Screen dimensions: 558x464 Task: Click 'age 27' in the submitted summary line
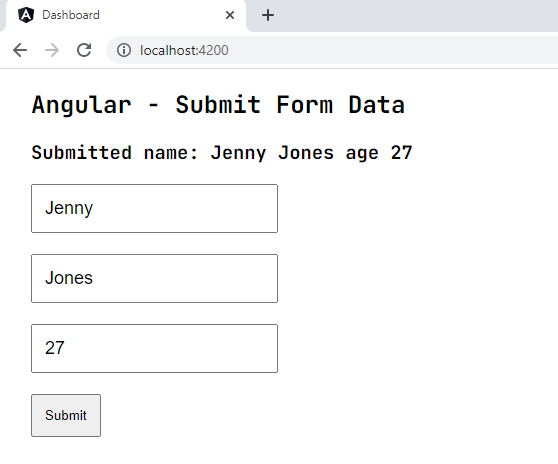tap(379, 153)
